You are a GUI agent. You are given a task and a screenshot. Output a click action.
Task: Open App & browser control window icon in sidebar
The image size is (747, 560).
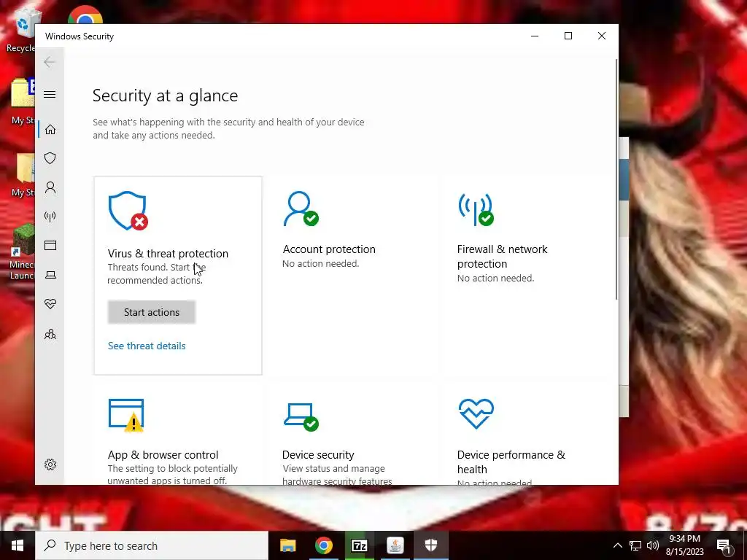click(50, 245)
